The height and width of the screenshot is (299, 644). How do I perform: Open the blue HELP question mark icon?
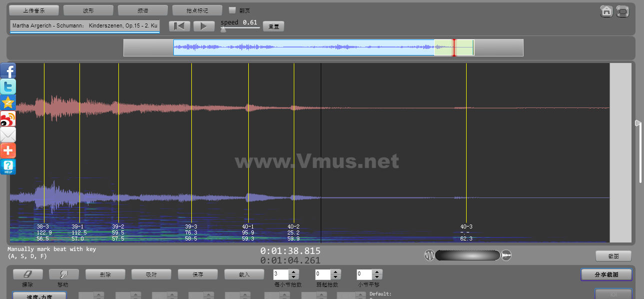[x=8, y=166]
